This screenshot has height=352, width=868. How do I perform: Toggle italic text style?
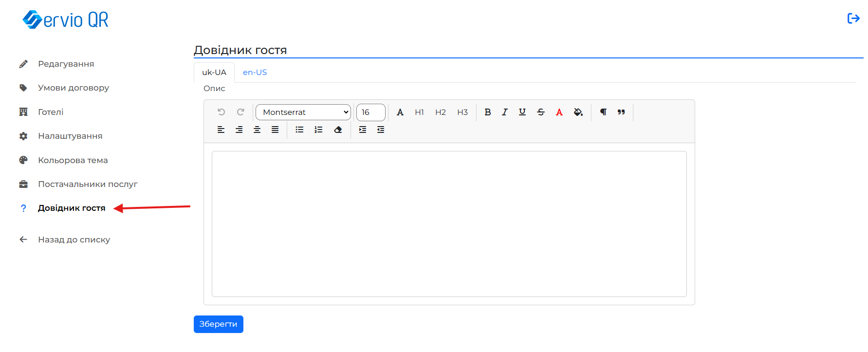point(505,112)
